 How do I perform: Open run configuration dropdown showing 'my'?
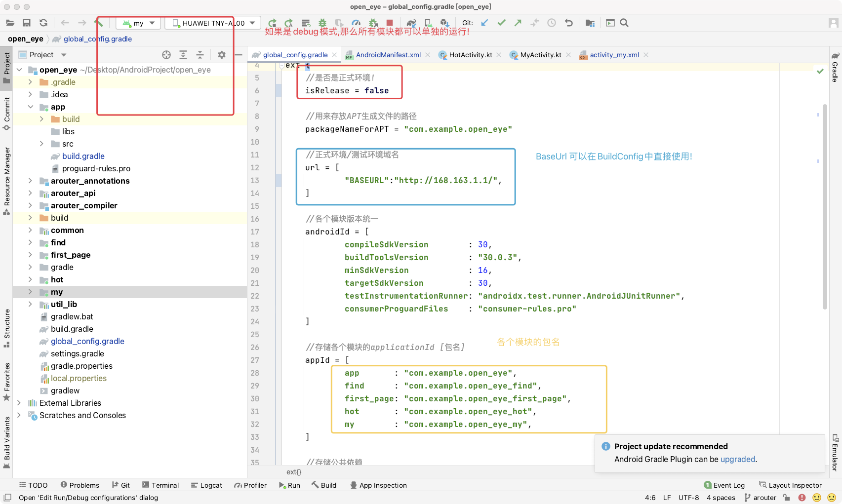point(138,23)
